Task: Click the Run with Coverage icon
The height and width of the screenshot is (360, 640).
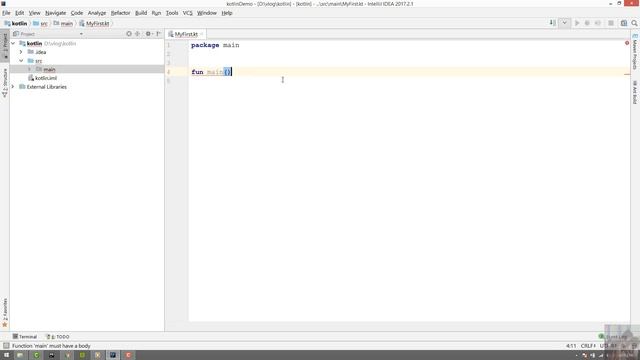Action: (598, 23)
